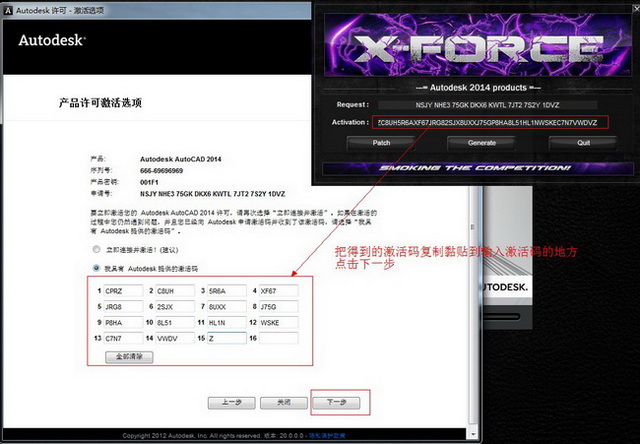The width and height of the screenshot is (640, 444).
Task: Click activation code field 4 containing XF67
Action: [x=278, y=291]
